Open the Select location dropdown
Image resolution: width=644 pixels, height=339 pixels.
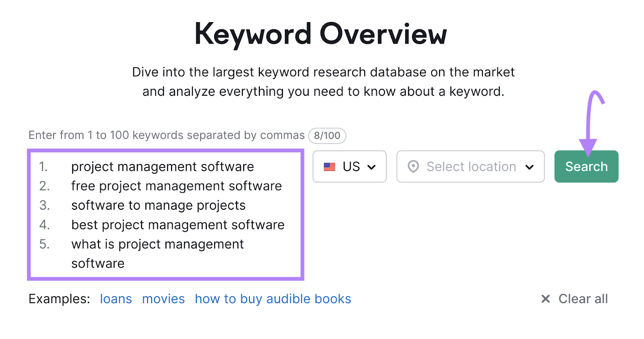coord(470,166)
